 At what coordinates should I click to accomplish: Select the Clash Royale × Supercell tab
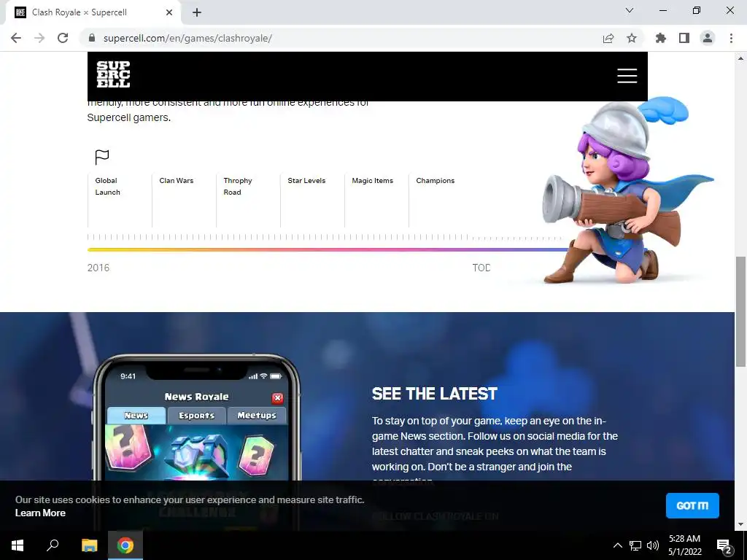[93, 12]
